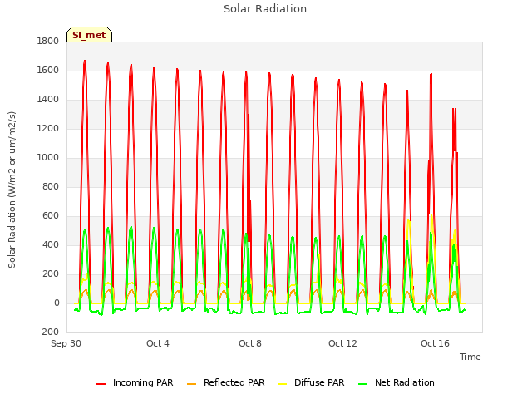Click the Solar Radiation y-axis label
Image resolution: width=532 pixels, height=399 pixels.
[12, 190]
